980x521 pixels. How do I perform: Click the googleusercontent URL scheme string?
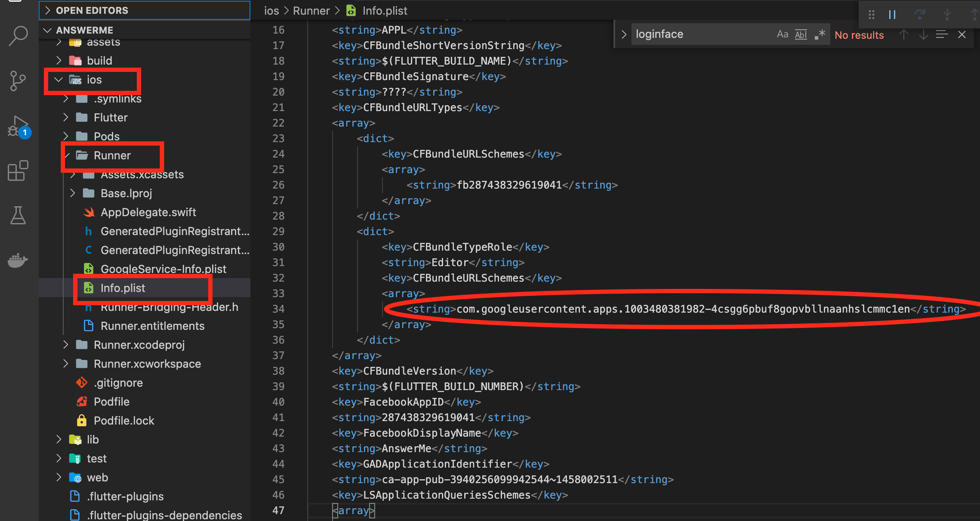(683, 309)
